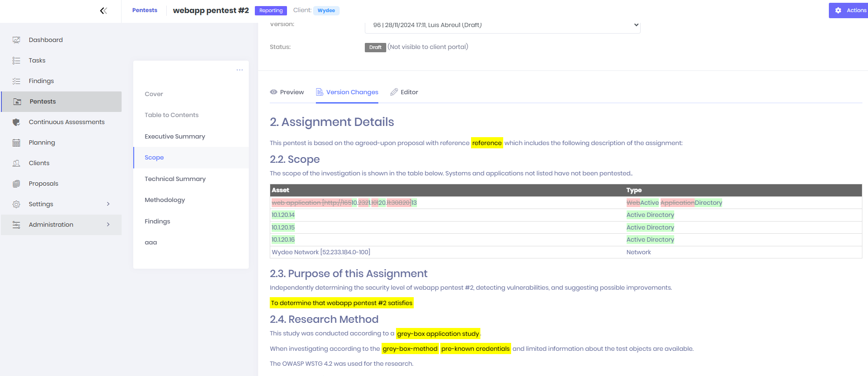Click the Administration sliders icon
Screen dimensions: 868x376
tap(16, 225)
